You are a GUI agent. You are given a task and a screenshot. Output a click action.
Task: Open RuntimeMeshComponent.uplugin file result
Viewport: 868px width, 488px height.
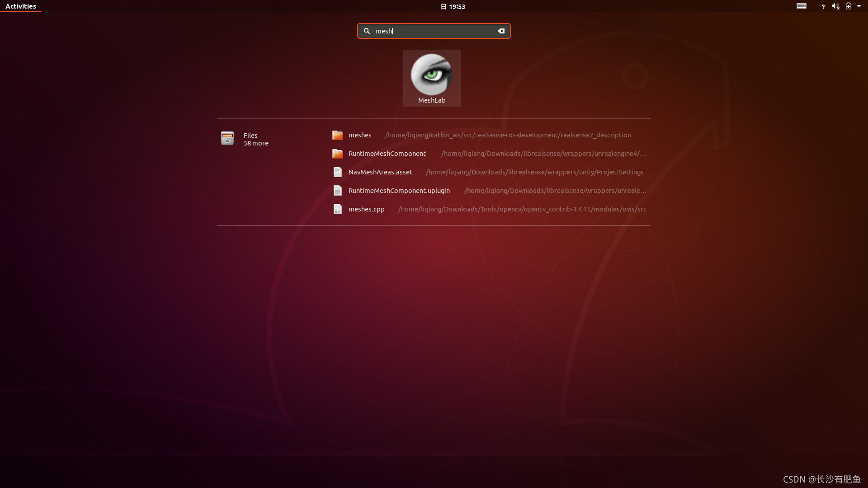[x=399, y=191]
